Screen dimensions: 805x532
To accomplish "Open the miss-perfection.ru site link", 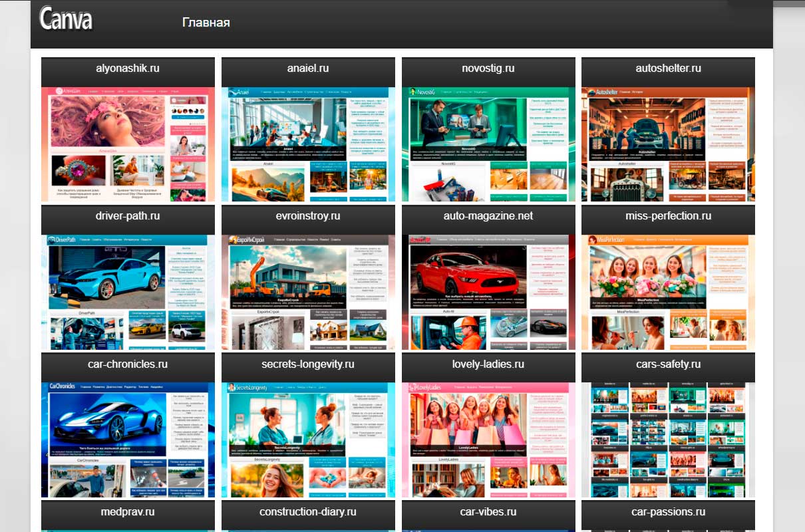I will pyautogui.click(x=668, y=216).
